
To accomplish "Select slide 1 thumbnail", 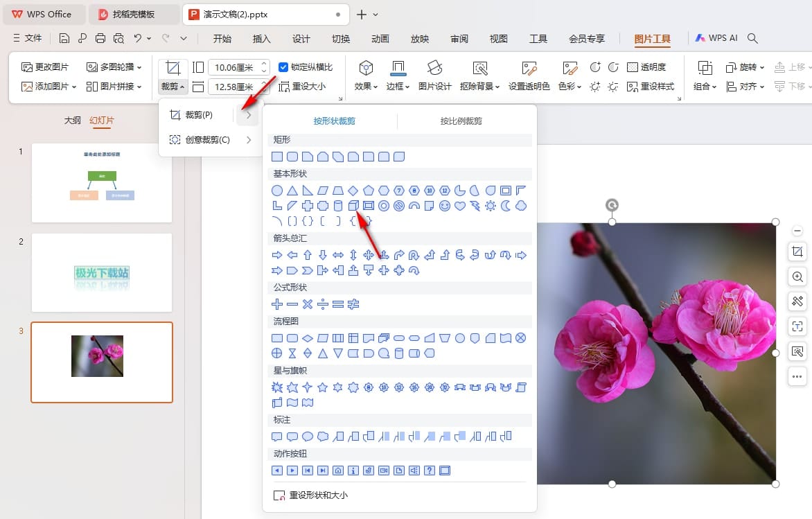I will tap(102, 183).
